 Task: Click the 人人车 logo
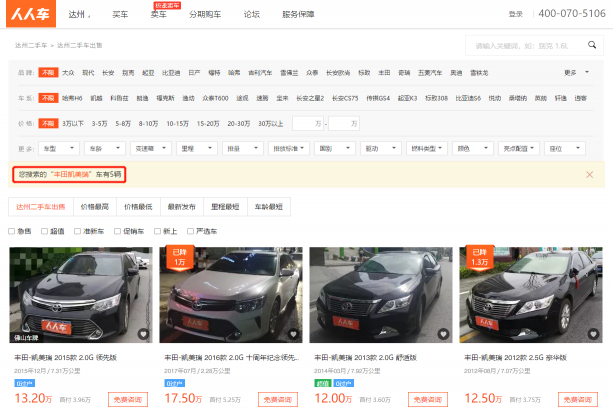click(x=31, y=14)
